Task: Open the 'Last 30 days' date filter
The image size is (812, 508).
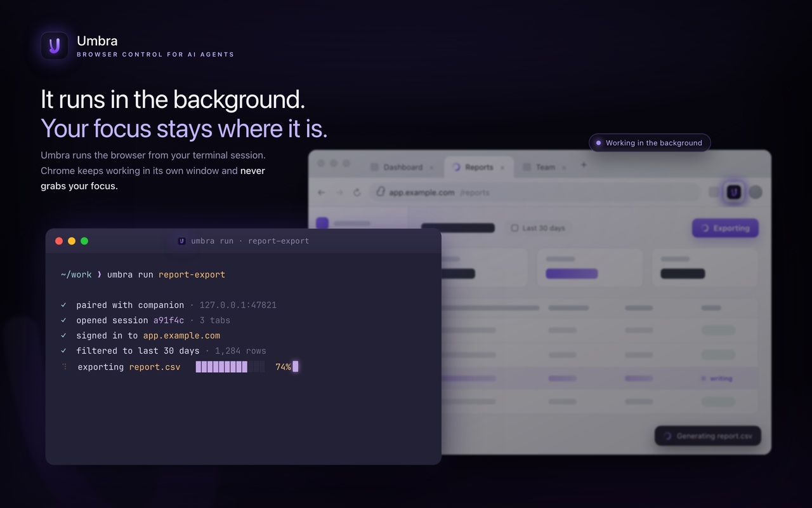Action: pos(538,228)
